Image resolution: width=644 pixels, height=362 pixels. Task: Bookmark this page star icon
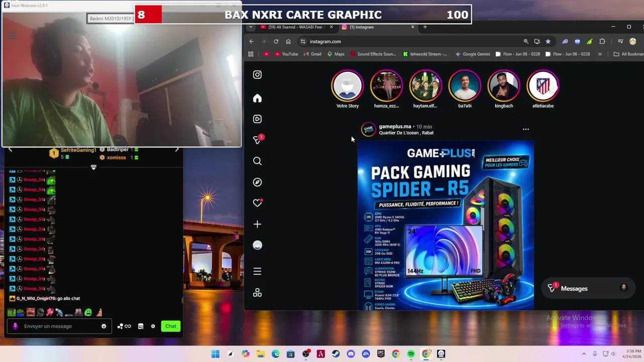tap(548, 41)
